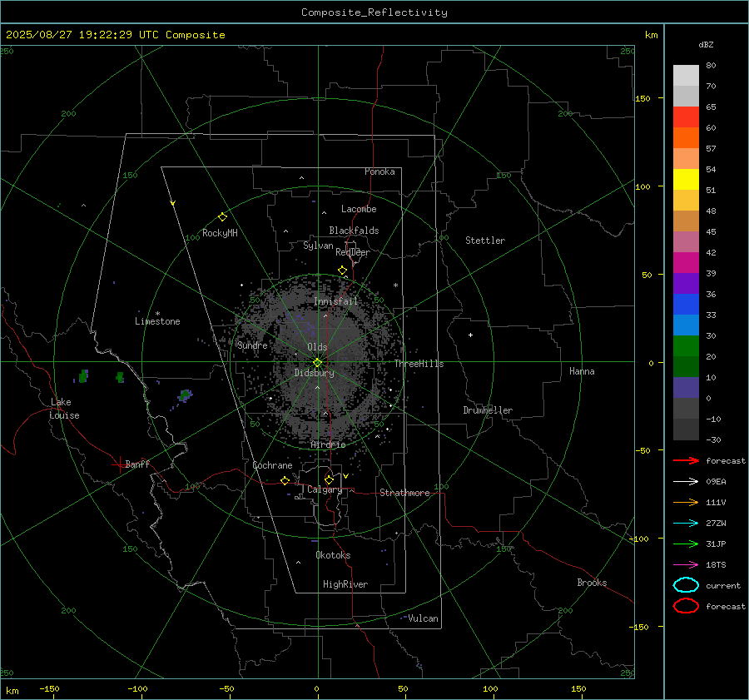Click the ThreeHills label
The width and height of the screenshot is (749, 700).
tap(419, 364)
